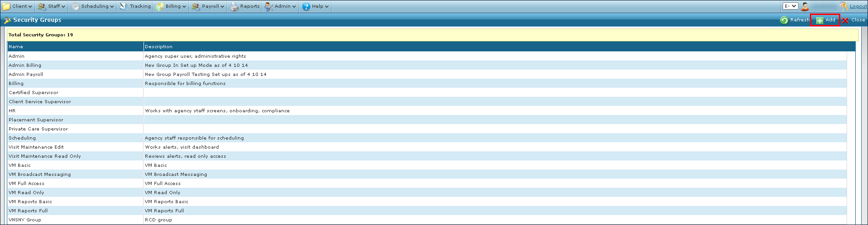Select the VM Basic group name
The image size is (868, 225).
[x=20, y=165]
